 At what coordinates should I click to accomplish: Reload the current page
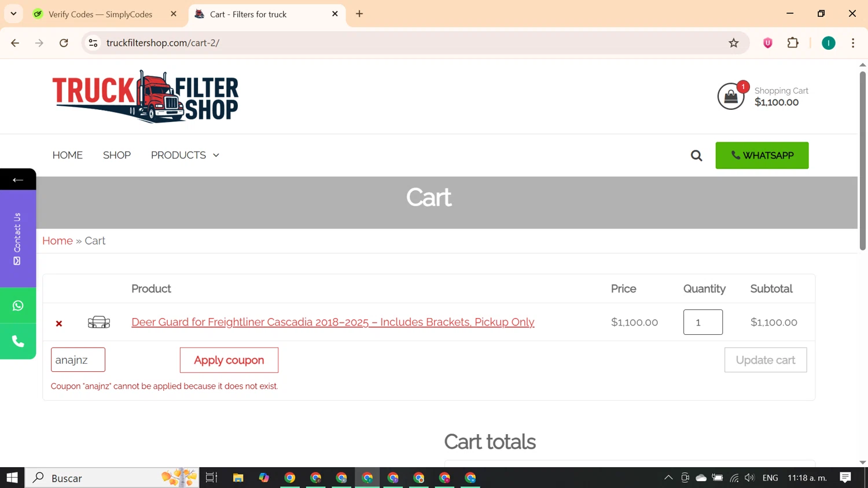pyautogui.click(x=64, y=43)
